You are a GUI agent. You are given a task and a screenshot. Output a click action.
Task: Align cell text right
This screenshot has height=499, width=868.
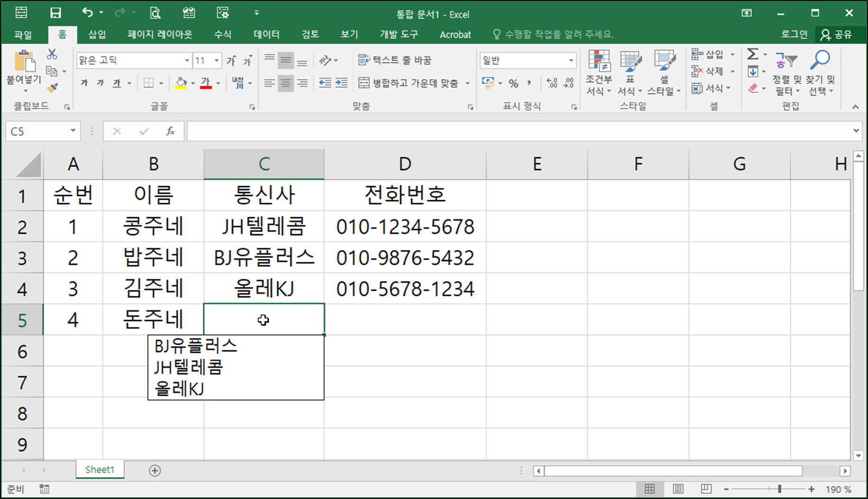(302, 83)
